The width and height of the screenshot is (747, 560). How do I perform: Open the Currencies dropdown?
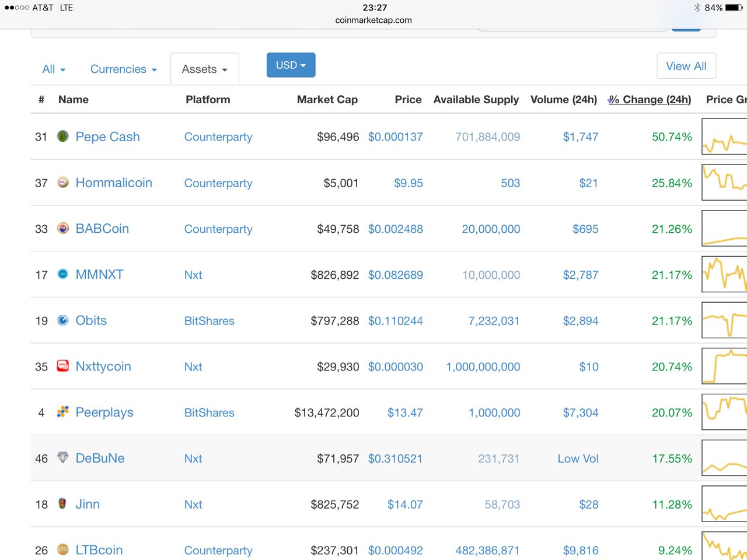pos(124,69)
